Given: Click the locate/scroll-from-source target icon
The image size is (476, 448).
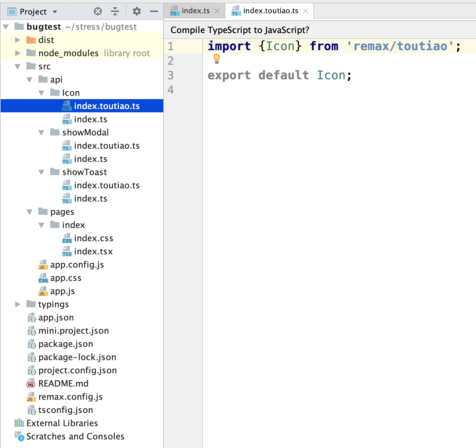Looking at the screenshot, I should coord(98,12).
